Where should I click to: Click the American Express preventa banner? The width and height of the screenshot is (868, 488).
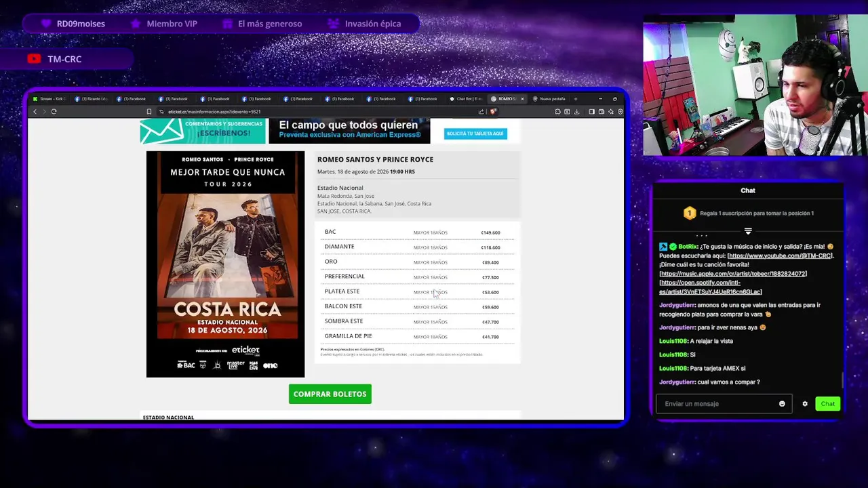[x=349, y=130]
